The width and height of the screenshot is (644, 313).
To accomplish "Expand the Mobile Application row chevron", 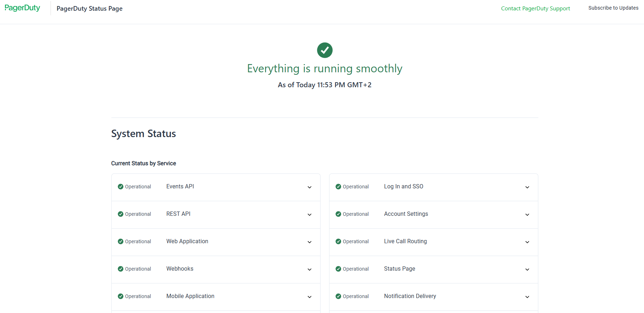I will click(310, 297).
